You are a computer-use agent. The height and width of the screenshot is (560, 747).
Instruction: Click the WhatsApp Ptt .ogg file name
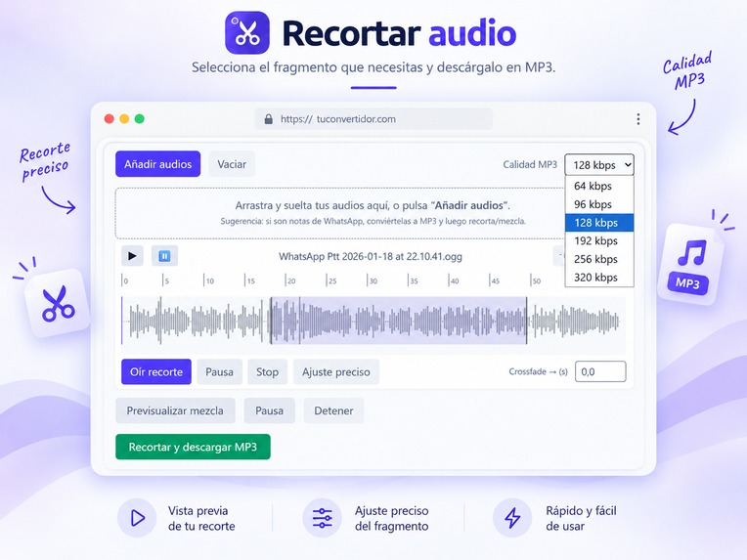(x=371, y=257)
